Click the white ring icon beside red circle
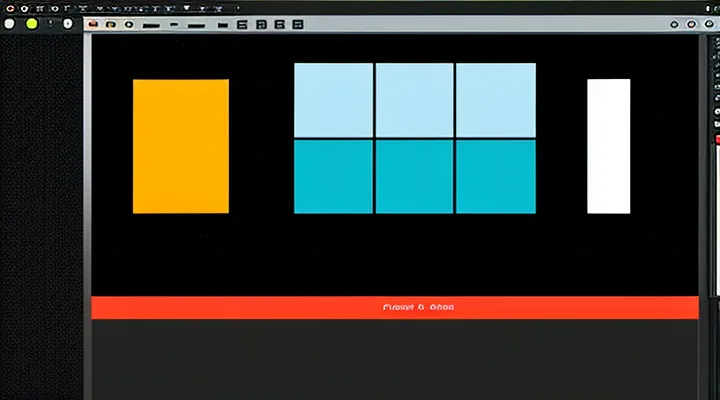This screenshot has width=720, height=400. coord(24,8)
